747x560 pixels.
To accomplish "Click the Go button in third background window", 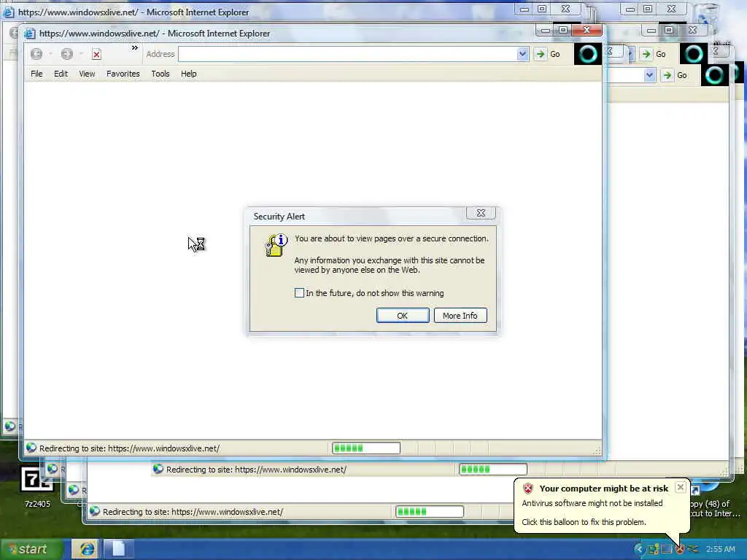I will (675, 75).
